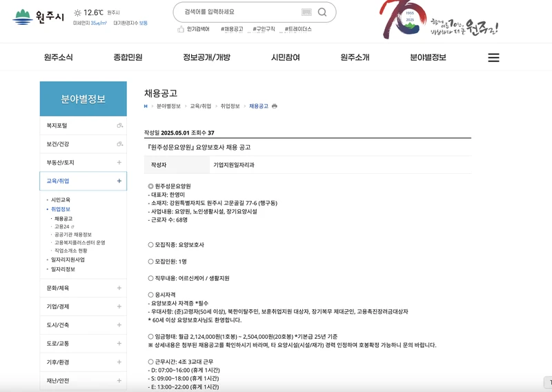
Task: Expand the 기업/경제 plus icon
Action: (119, 306)
